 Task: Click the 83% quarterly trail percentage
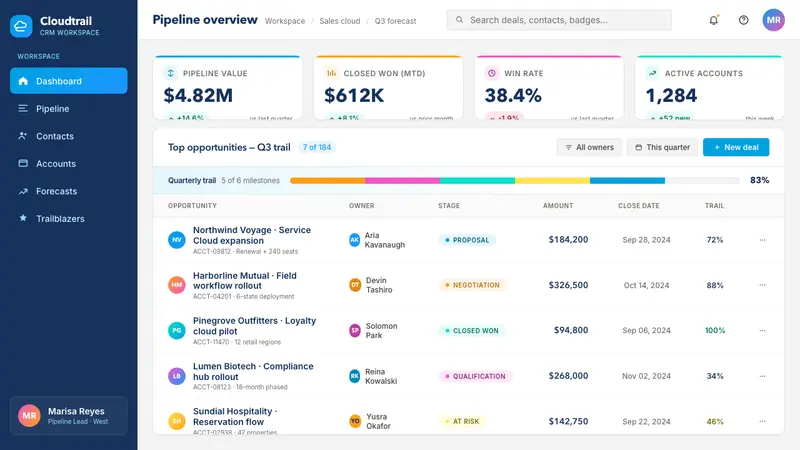pyautogui.click(x=759, y=180)
